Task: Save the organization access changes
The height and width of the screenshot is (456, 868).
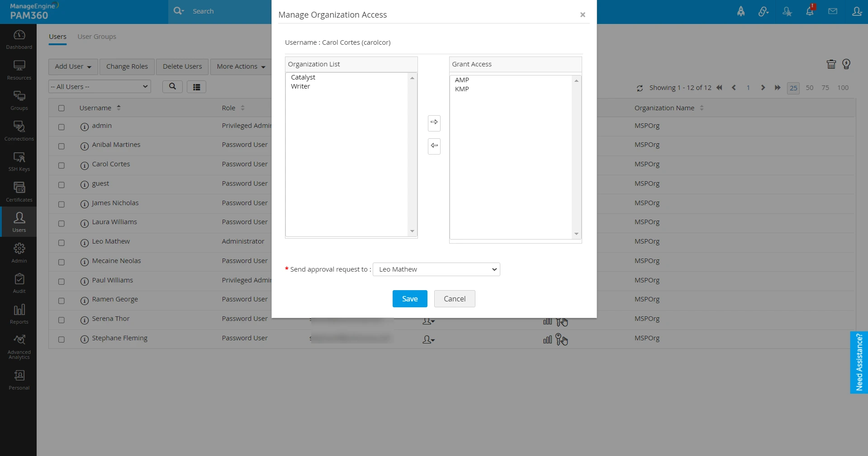Action: pyautogui.click(x=409, y=298)
